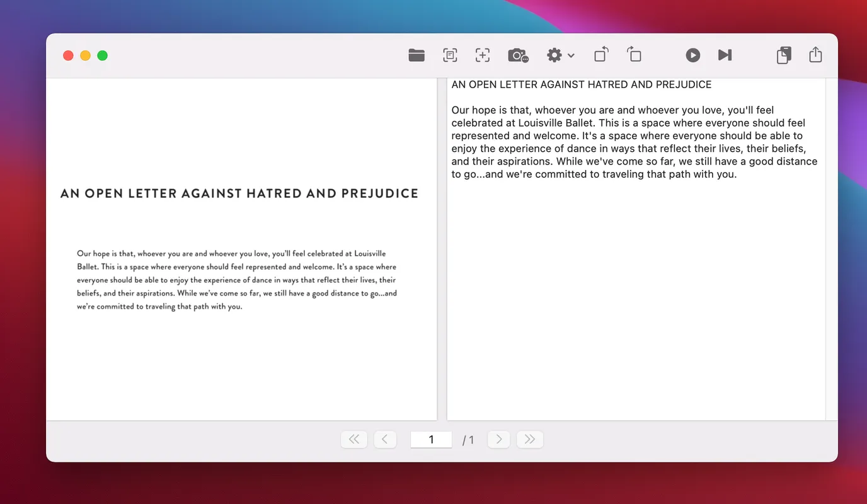Copy recognized text with the clipboard icon

pos(783,55)
